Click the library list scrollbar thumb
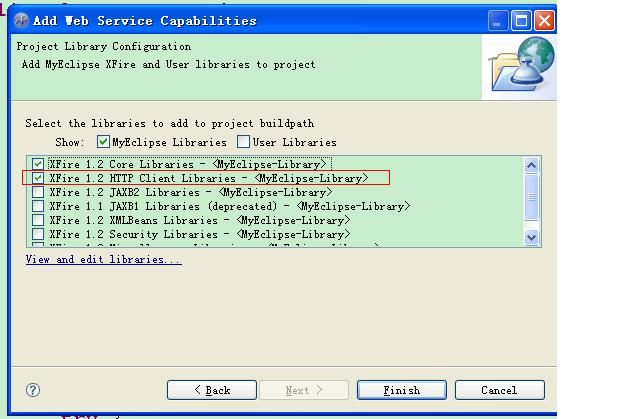The image size is (640, 419). tap(531, 197)
